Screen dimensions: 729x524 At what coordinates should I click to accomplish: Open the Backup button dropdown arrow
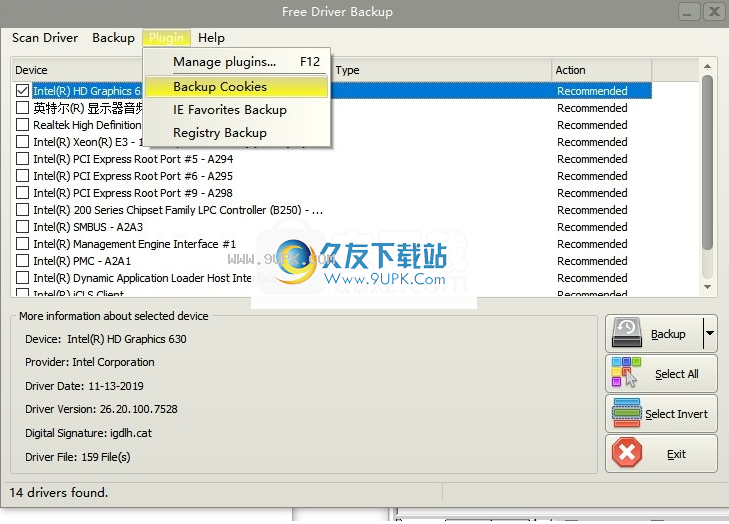click(710, 333)
